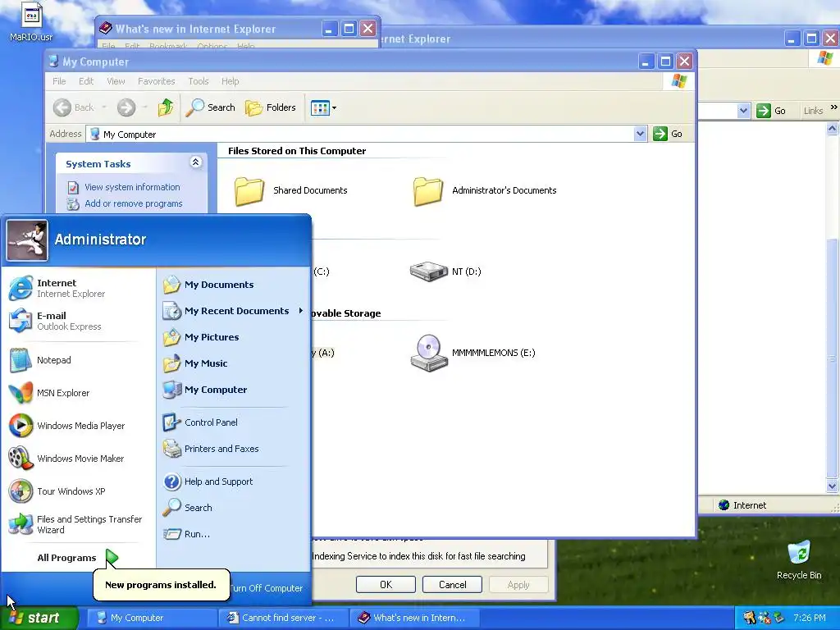Open Internet Explorer address dropdown arrow
Screen dimensions: 840x630
(743, 111)
